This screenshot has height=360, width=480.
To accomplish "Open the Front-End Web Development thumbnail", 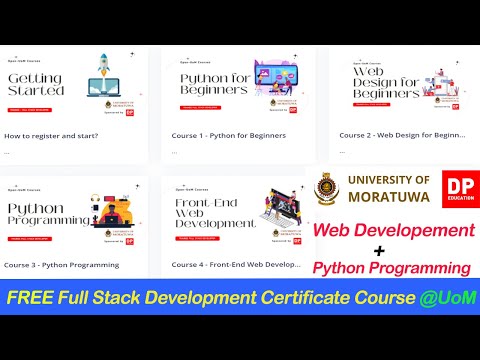I will [x=238, y=215].
